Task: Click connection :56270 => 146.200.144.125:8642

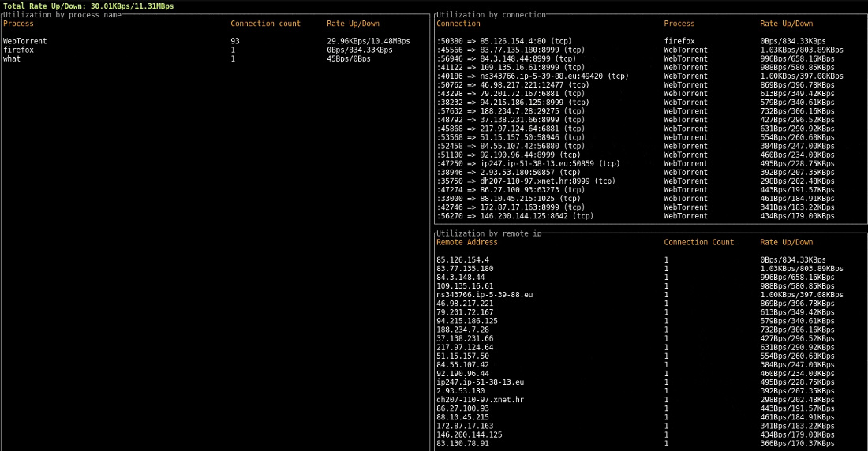Action: (x=514, y=216)
